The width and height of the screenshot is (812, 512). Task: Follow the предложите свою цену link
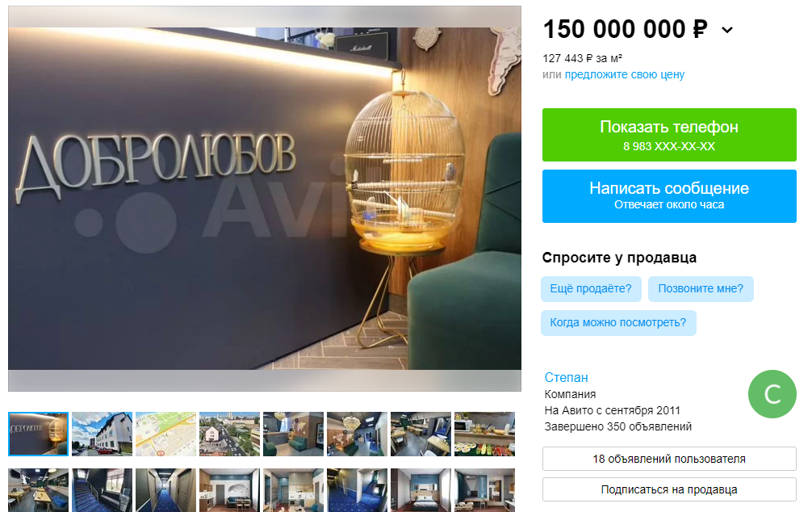pyautogui.click(x=624, y=74)
